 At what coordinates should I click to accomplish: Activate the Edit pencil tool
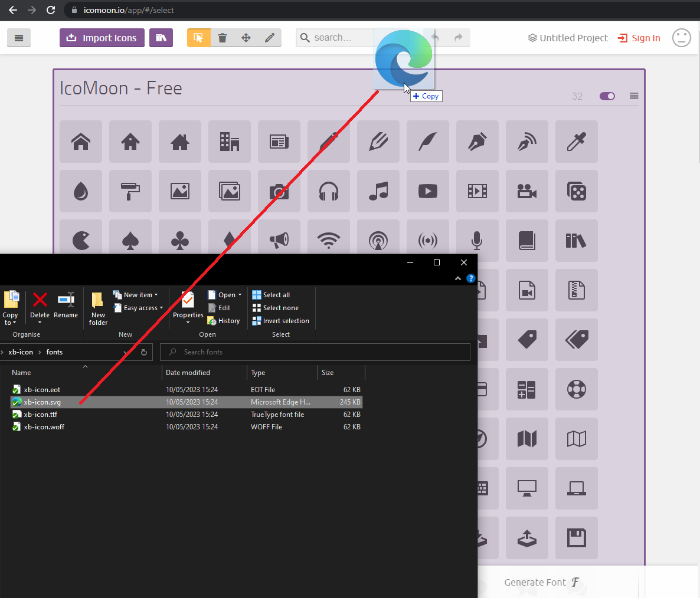[x=270, y=38]
